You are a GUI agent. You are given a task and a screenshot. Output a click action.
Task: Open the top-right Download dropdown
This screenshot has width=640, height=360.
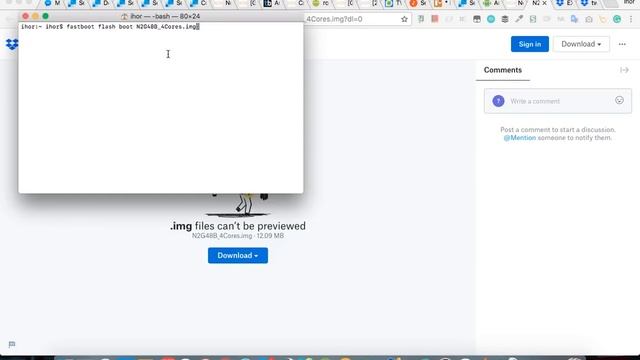click(581, 44)
